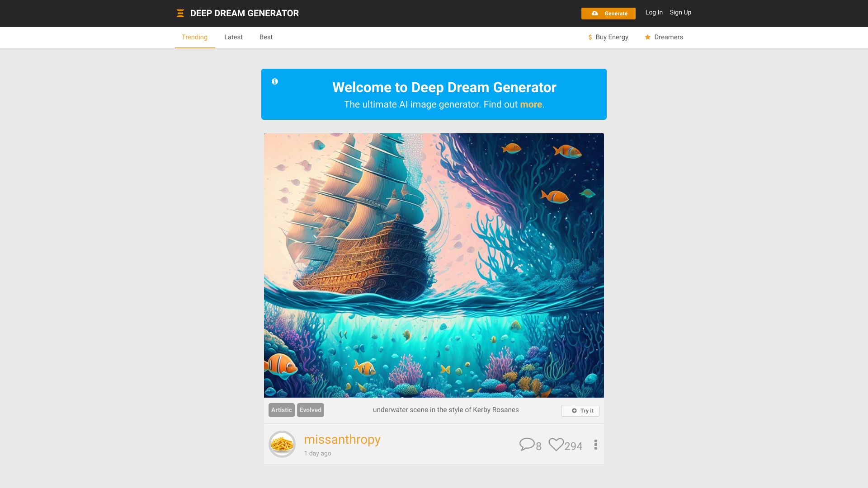Click the Sign Up button
868x488 pixels.
point(680,12)
